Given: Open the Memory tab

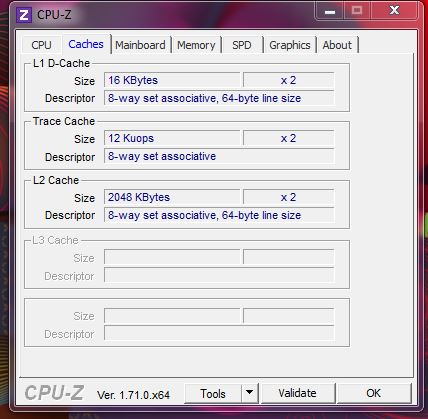Looking at the screenshot, I should tap(196, 45).
